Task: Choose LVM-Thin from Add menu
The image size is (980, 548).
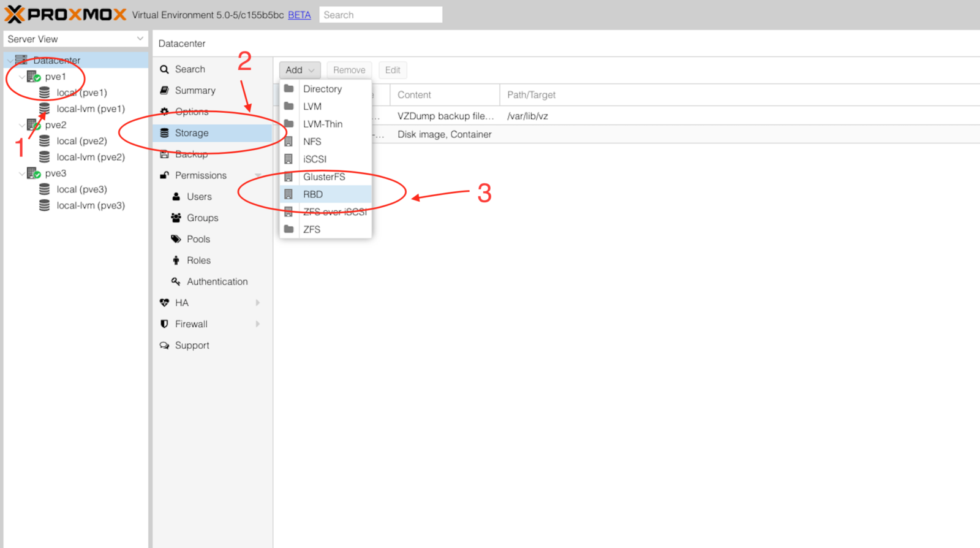Action: click(326, 124)
